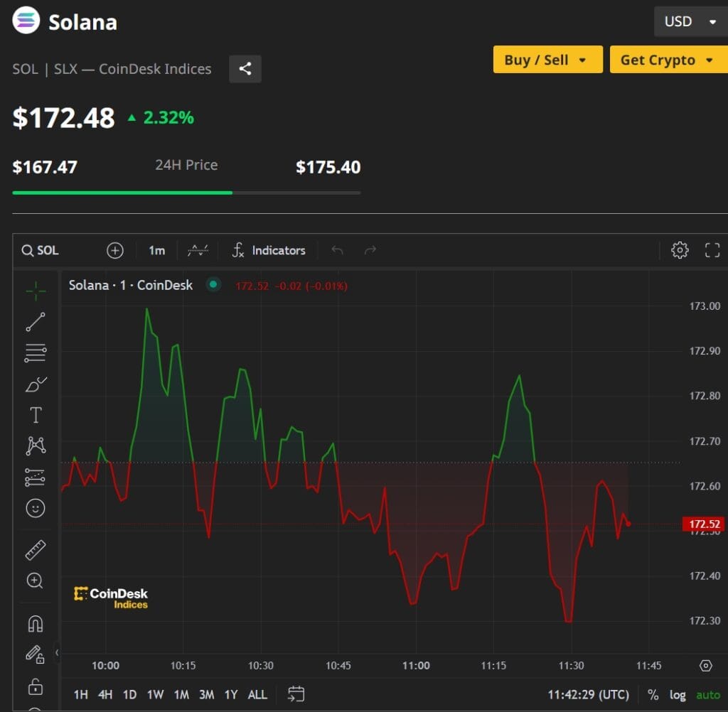
Task: Select the 1Y time range
Action: [231, 694]
